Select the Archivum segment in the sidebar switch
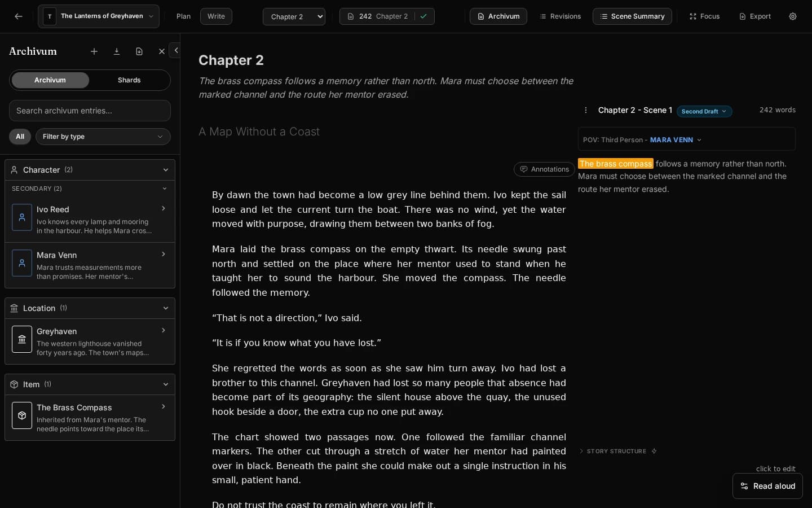The height and width of the screenshot is (508, 812). click(x=50, y=80)
